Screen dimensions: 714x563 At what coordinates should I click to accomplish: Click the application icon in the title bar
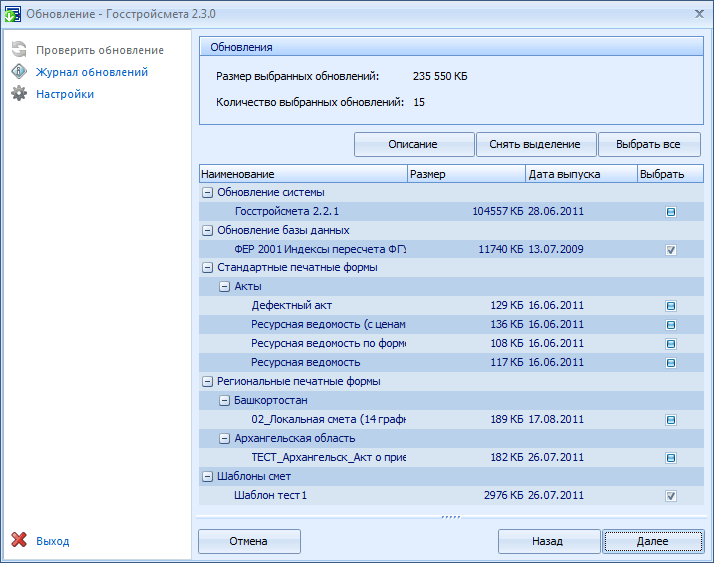point(12,14)
